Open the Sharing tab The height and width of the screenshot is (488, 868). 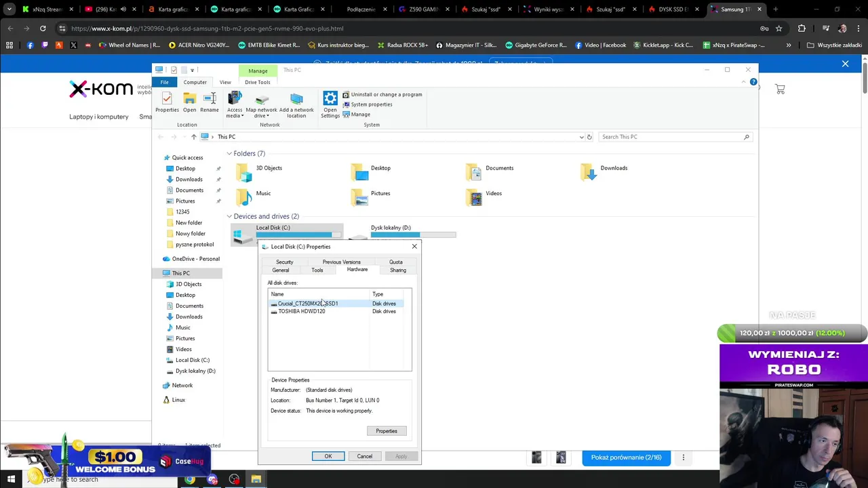point(398,270)
